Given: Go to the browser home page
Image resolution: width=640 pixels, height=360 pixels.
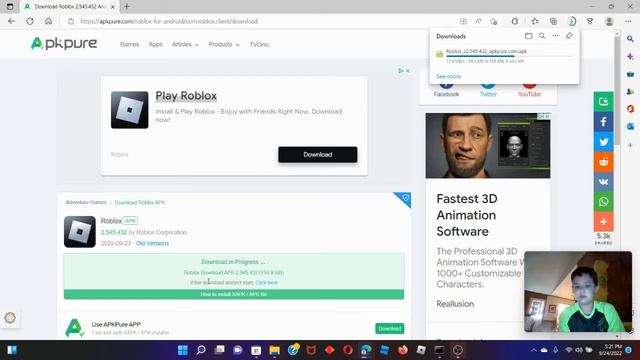Looking at the screenshot, I should pos(48,21).
